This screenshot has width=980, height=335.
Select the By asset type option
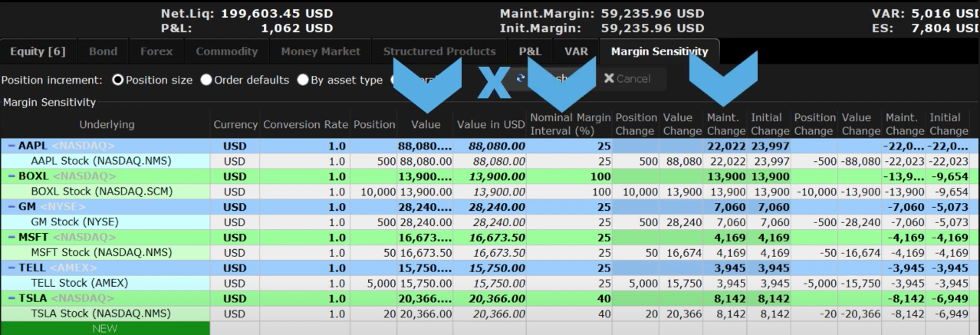tap(303, 80)
